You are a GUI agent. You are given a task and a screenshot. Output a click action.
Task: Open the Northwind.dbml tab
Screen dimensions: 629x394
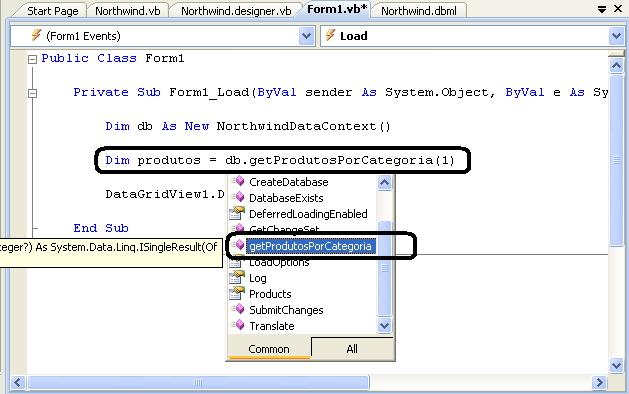point(419,11)
